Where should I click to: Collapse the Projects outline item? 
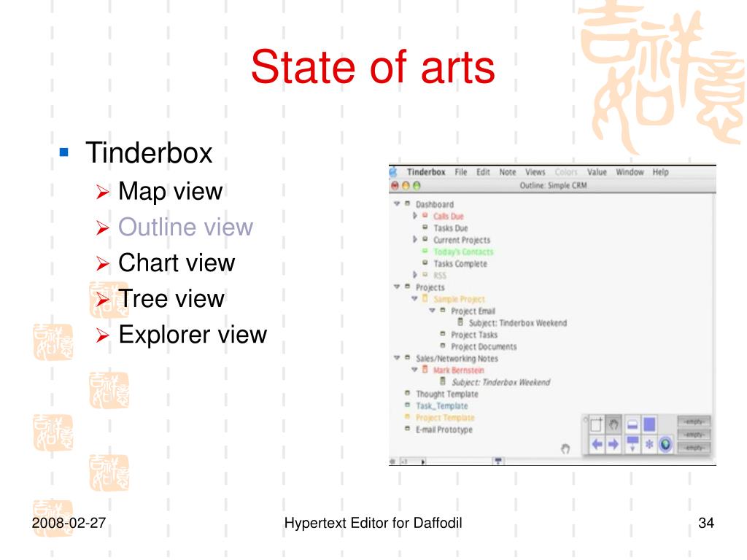pos(397,287)
